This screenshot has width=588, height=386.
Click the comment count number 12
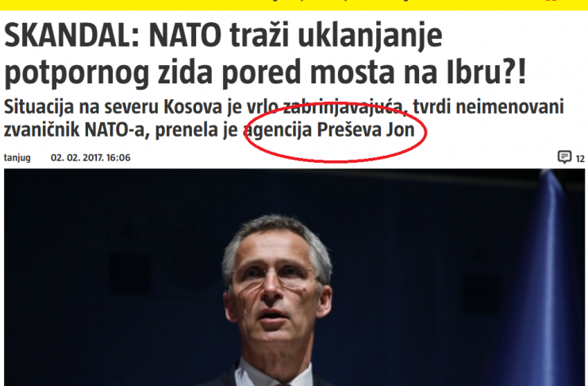(580, 159)
